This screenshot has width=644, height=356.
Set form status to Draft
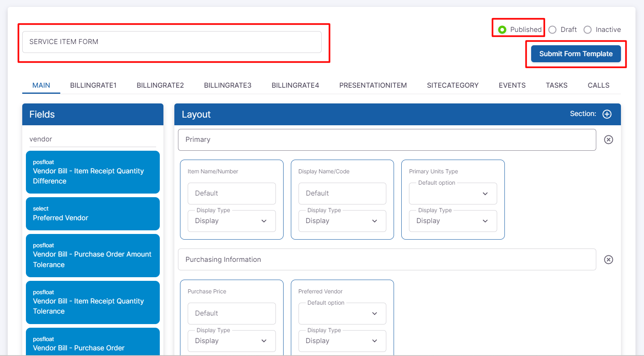click(x=553, y=29)
